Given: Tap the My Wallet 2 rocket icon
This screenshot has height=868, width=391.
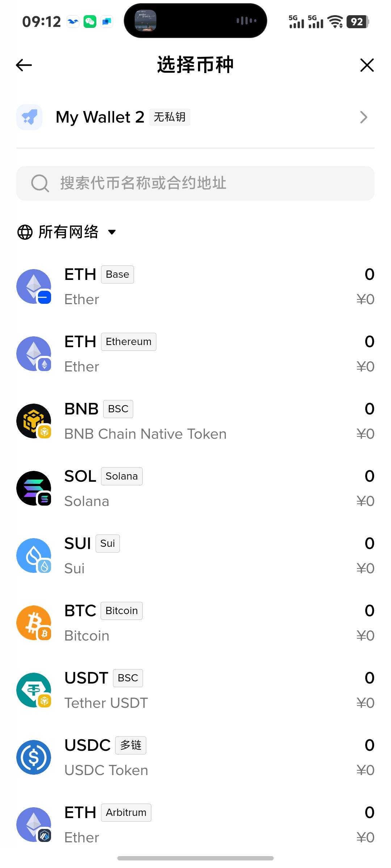Looking at the screenshot, I should click(x=29, y=117).
